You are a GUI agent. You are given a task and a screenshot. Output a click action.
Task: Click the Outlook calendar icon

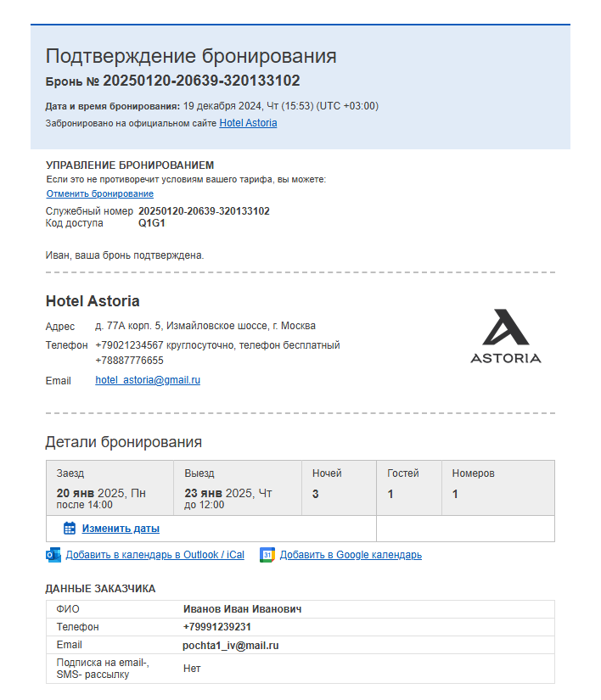(53, 555)
